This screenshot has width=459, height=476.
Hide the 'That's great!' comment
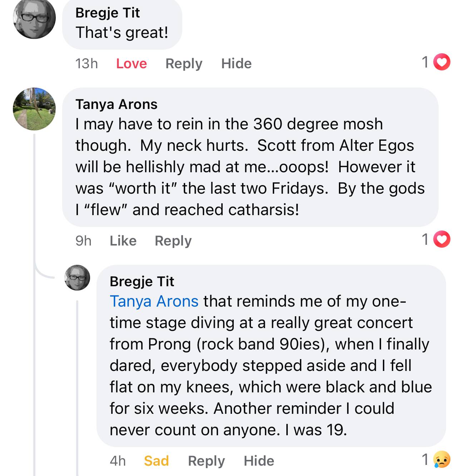[236, 64]
